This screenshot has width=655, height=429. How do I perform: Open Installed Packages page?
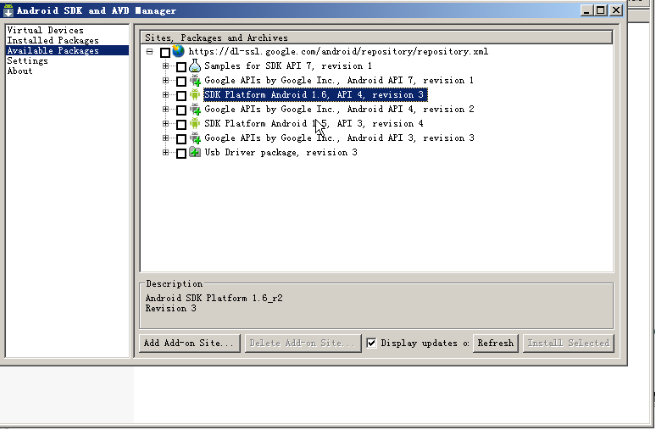[53, 41]
